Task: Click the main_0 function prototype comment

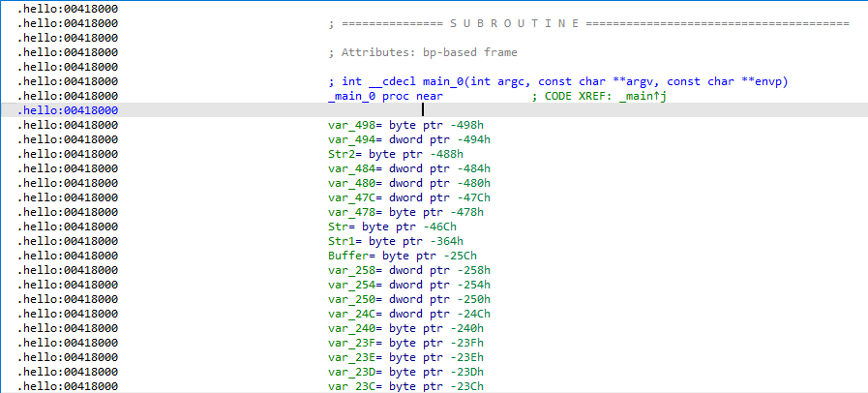Action: point(559,81)
